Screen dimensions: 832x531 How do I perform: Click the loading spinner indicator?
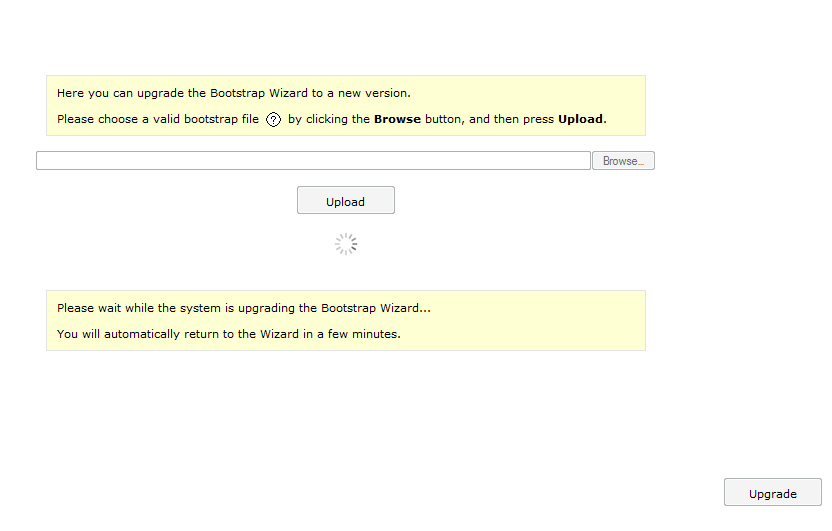[346, 244]
